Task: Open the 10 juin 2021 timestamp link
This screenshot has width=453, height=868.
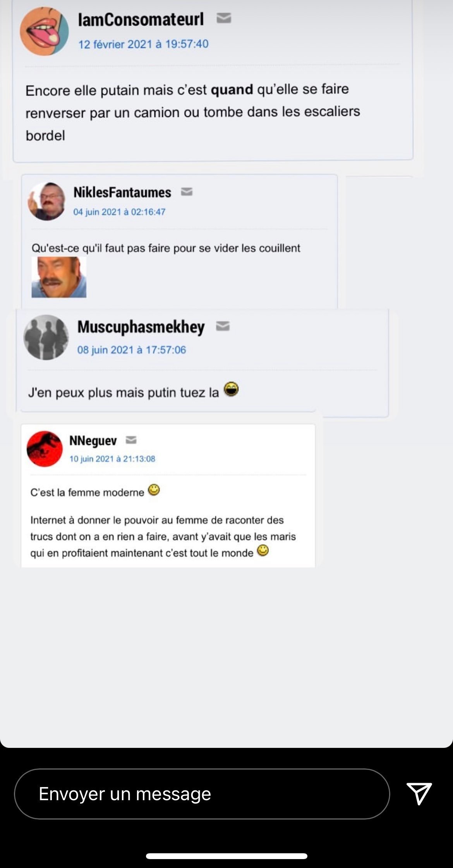Action: tap(112, 459)
